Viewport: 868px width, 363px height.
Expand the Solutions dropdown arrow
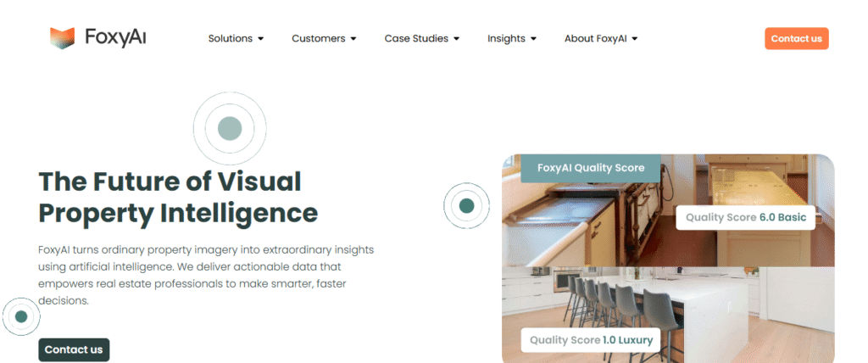(x=261, y=39)
